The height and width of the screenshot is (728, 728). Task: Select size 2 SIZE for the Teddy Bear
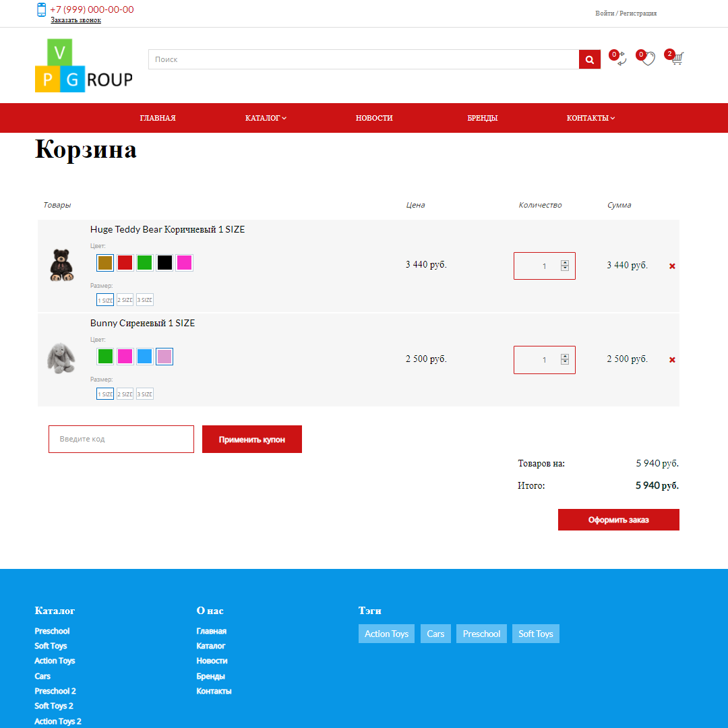pyautogui.click(x=124, y=299)
